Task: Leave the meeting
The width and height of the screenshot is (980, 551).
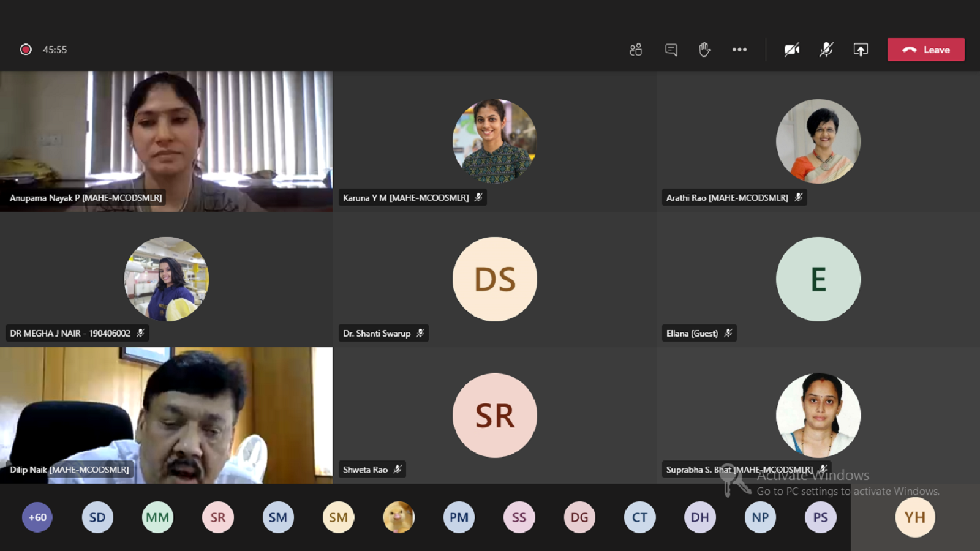Action: pos(925,50)
